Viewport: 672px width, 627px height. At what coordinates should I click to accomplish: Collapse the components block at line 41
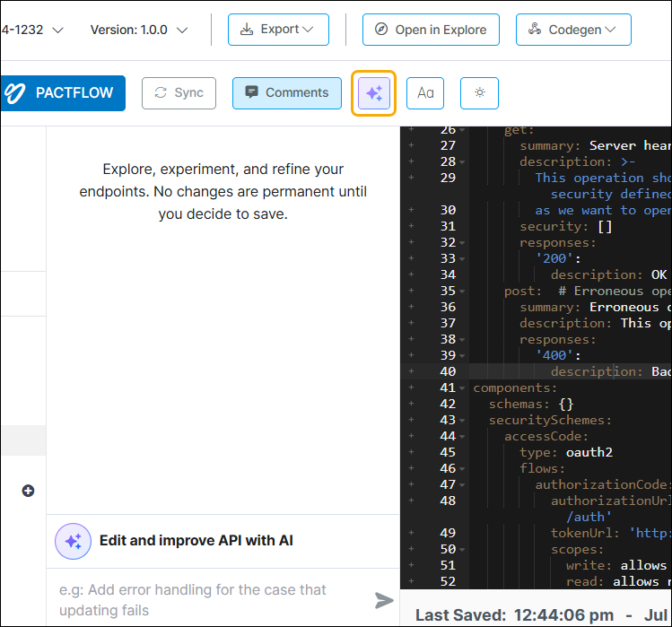click(x=462, y=388)
